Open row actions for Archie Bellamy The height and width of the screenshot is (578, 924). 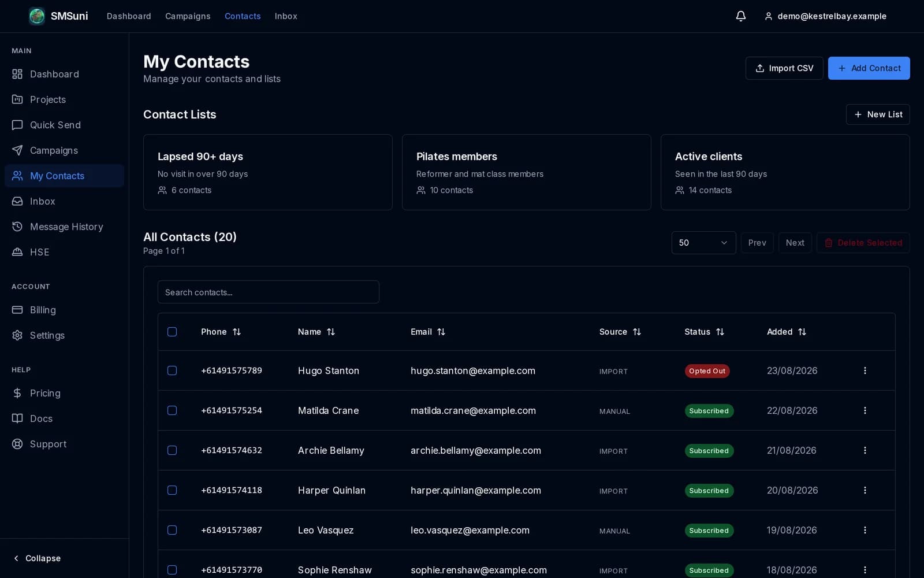point(865,450)
